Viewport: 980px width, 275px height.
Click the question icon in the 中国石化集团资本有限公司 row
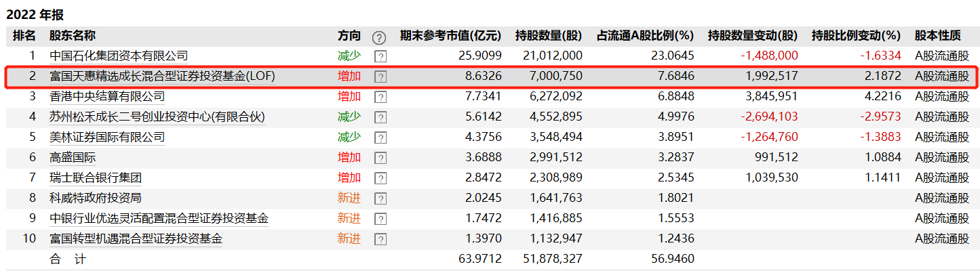pos(380,56)
